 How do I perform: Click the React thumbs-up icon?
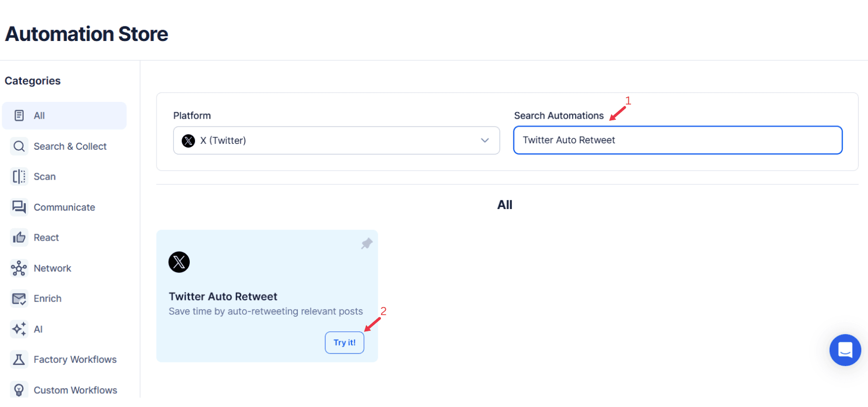(19, 237)
